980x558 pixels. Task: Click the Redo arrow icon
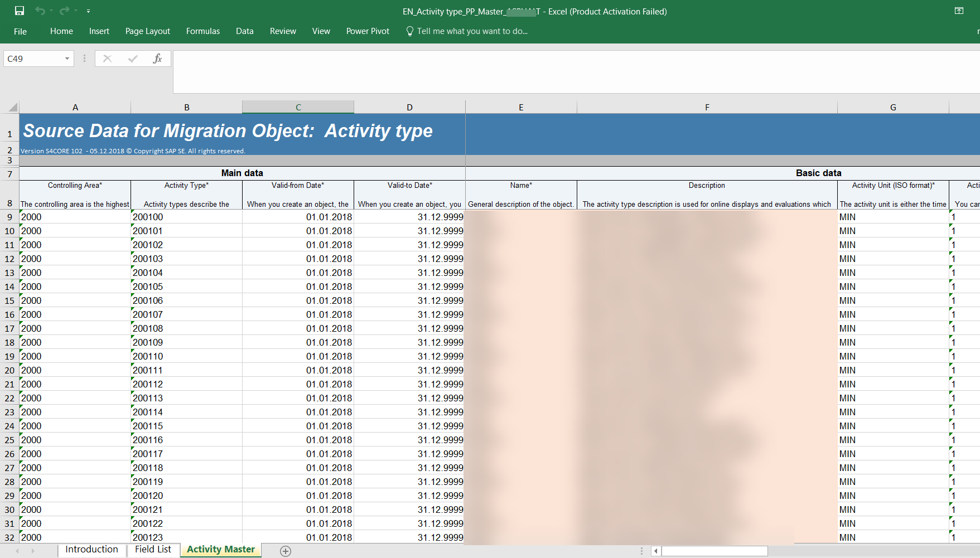click(64, 11)
